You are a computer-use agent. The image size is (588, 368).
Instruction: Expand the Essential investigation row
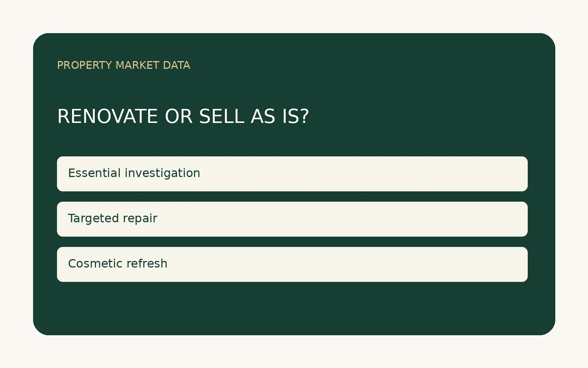(292, 174)
